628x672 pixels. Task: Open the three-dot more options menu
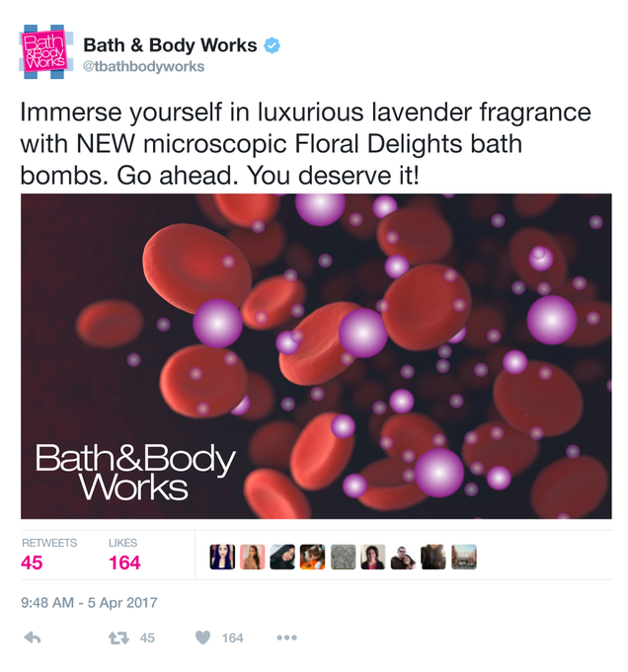pyautogui.click(x=286, y=637)
